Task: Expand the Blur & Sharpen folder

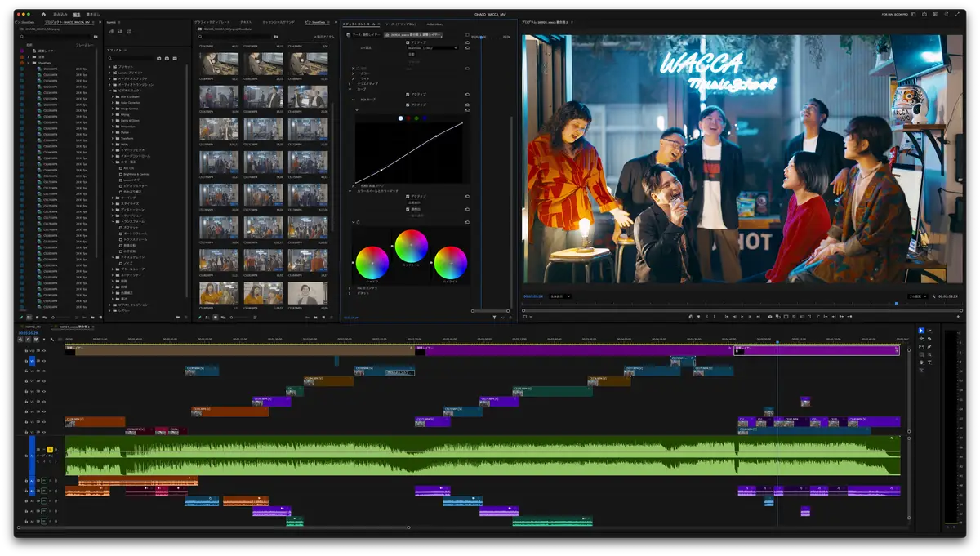Action: coord(113,96)
